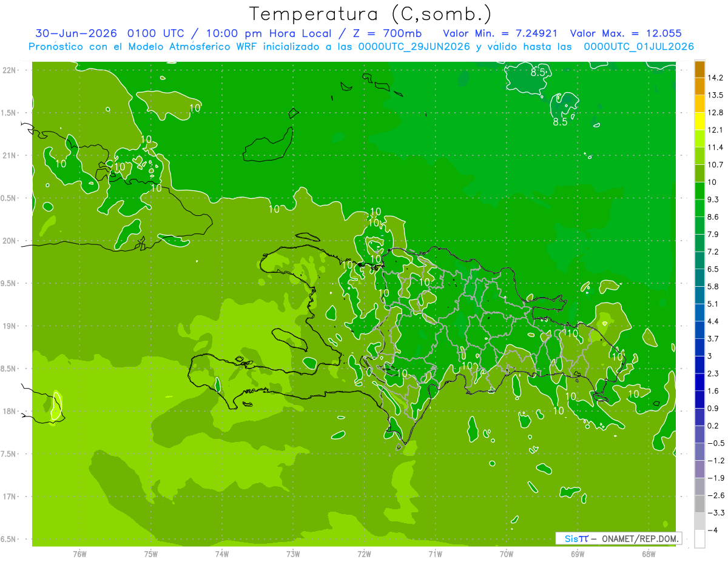Click the "-0.5" colorbar value
Screen dimensions: 728x562
(x=715, y=443)
